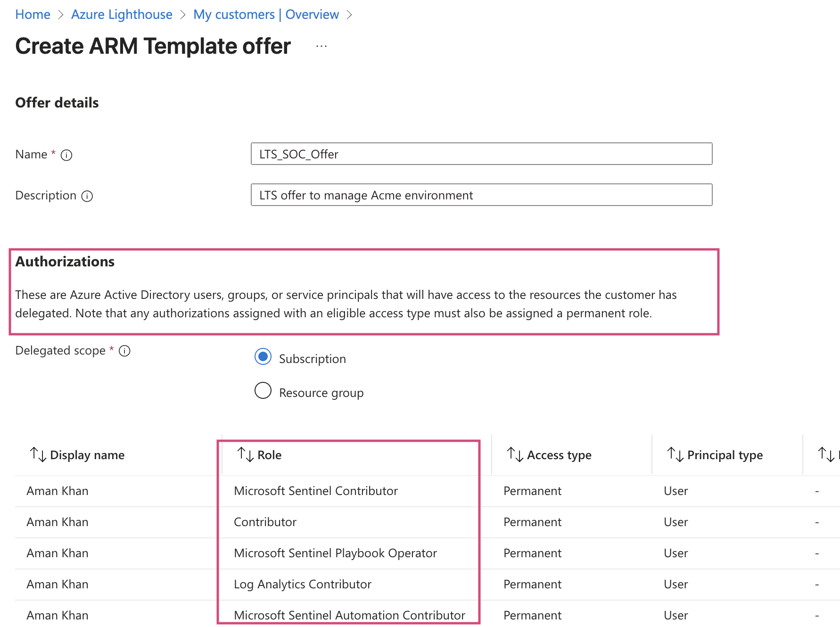This screenshot has width=840, height=627.
Task: Sort table by Principal type column
Action: [715, 455]
